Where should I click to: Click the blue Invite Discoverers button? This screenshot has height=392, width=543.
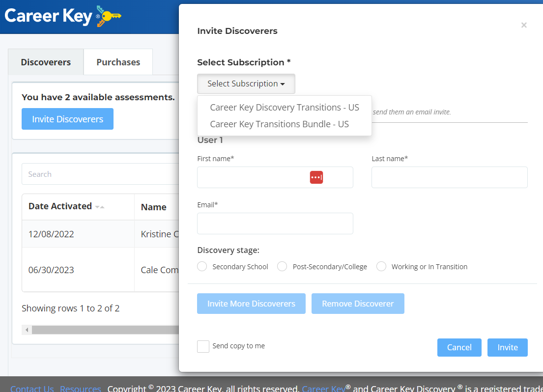coord(67,119)
